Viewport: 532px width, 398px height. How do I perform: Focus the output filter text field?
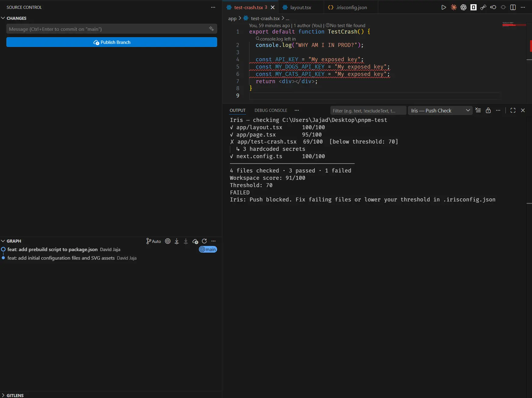368,110
